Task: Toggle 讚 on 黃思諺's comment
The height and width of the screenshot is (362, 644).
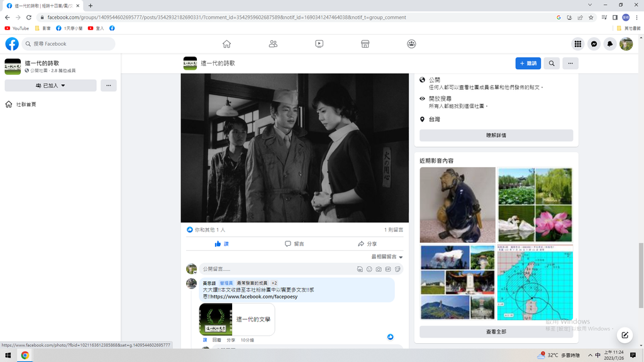Action: 204,340
